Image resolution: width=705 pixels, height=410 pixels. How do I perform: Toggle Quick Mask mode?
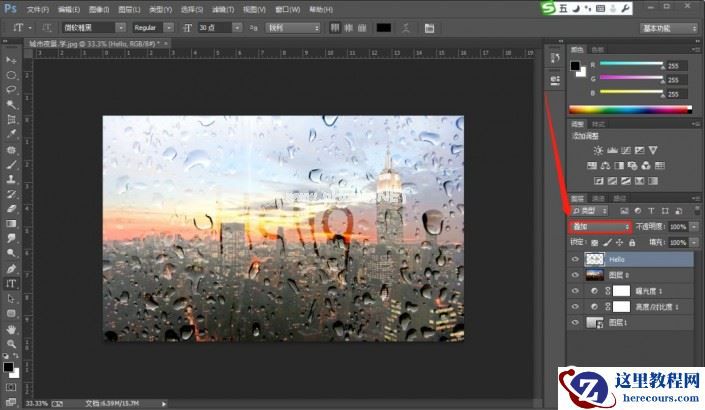(11, 387)
